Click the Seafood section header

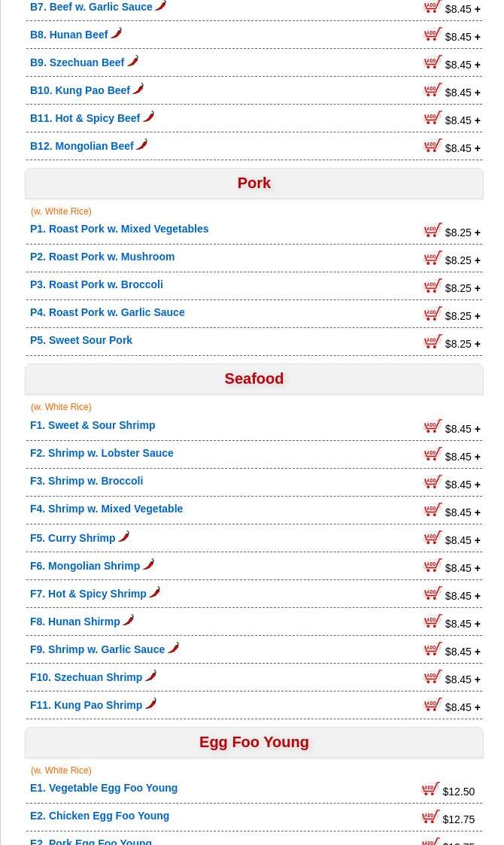(254, 379)
